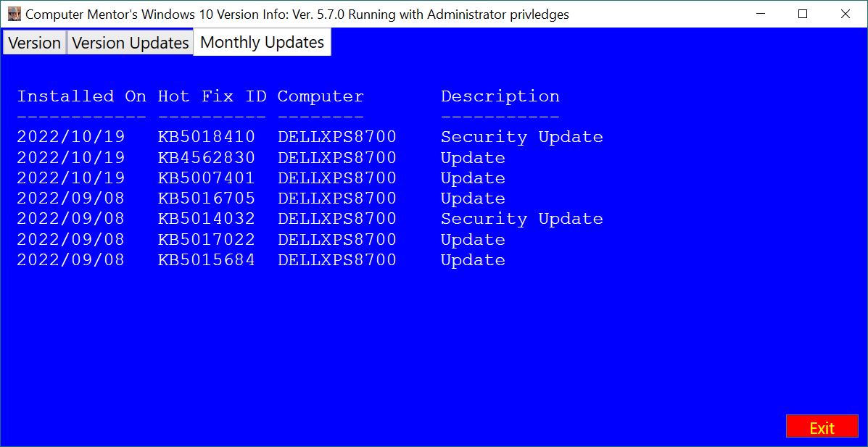Image resolution: width=868 pixels, height=447 pixels.
Task: Open the Version Updates tab
Action: 131,43
